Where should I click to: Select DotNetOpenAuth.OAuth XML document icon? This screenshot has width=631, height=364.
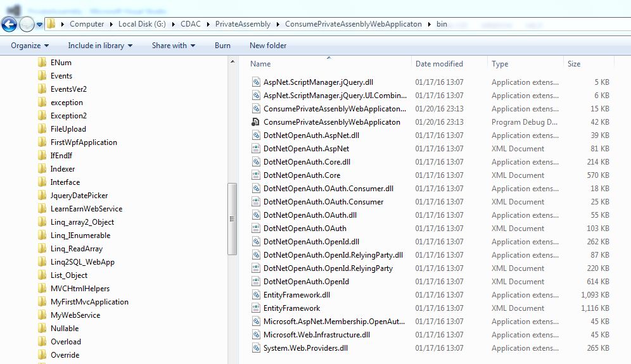click(x=255, y=228)
